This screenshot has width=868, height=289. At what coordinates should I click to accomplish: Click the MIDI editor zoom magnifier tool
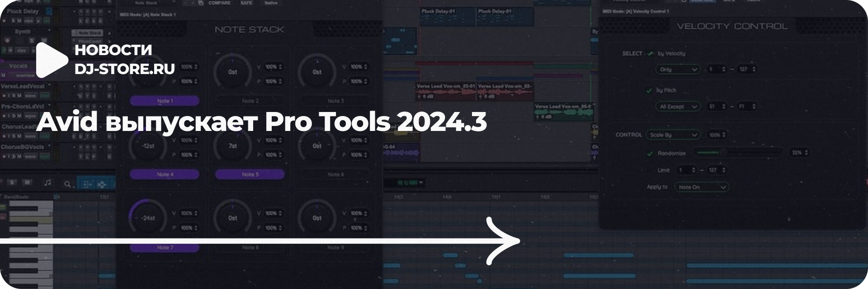[x=67, y=184]
